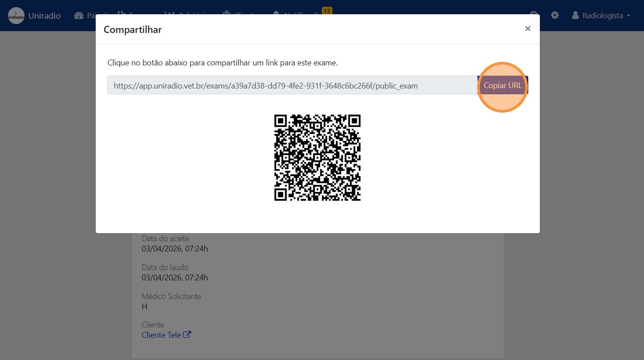The width and height of the screenshot is (644, 360).
Task: Click the notification badge showing 13
Action: [x=326, y=10]
